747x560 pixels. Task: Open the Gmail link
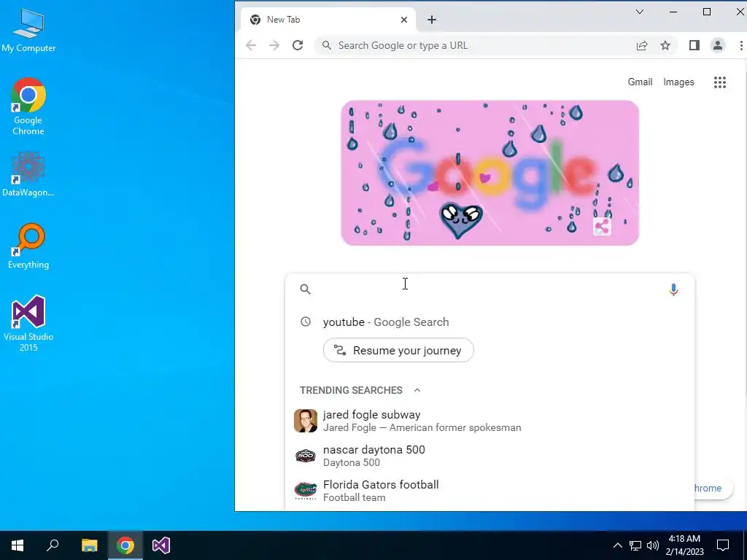(x=640, y=82)
